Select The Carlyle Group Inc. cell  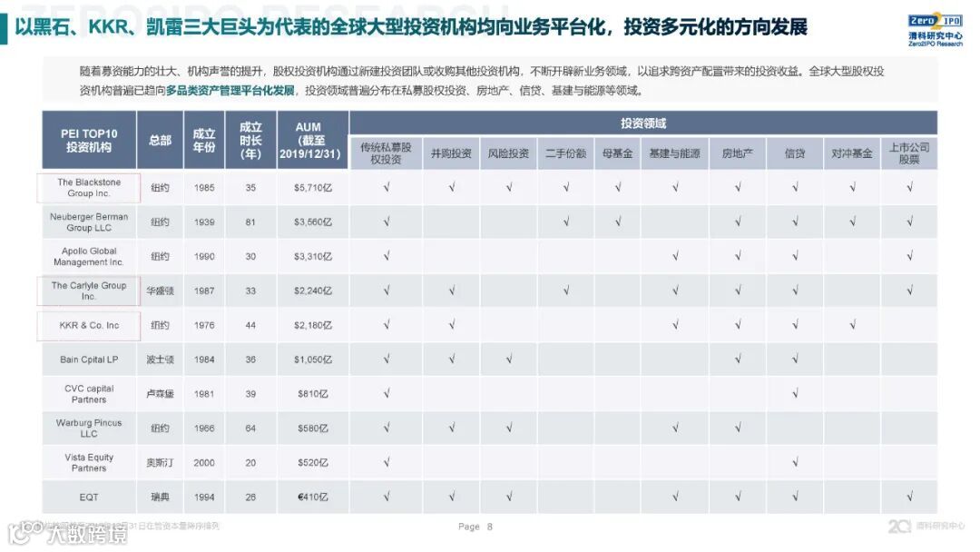pyautogui.click(x=89, y=291)
